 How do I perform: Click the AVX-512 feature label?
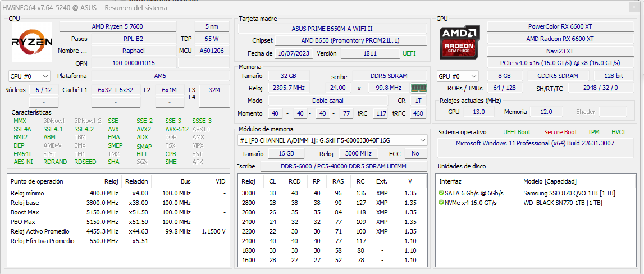coord(177,129)
